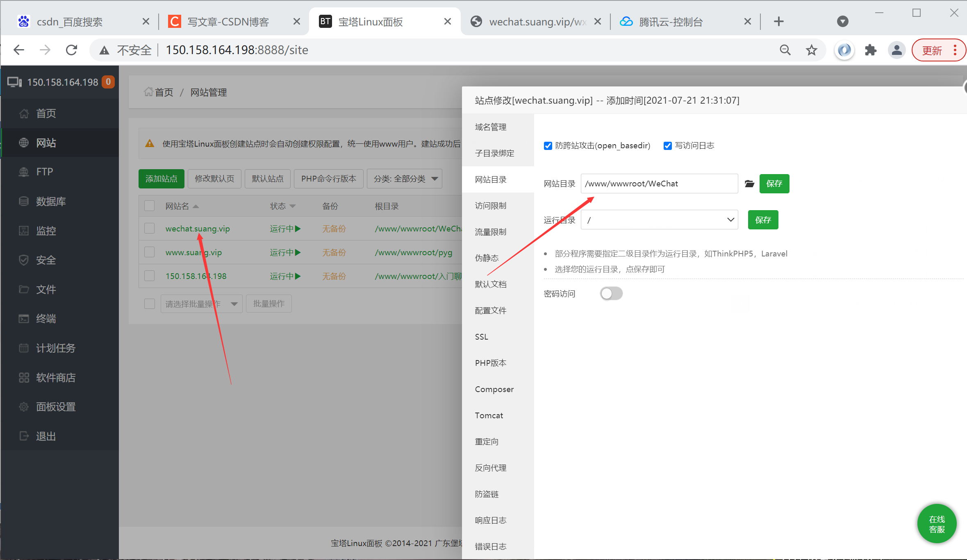
Task: Open the category all-categories dropdown
Action: coord(404,179)
